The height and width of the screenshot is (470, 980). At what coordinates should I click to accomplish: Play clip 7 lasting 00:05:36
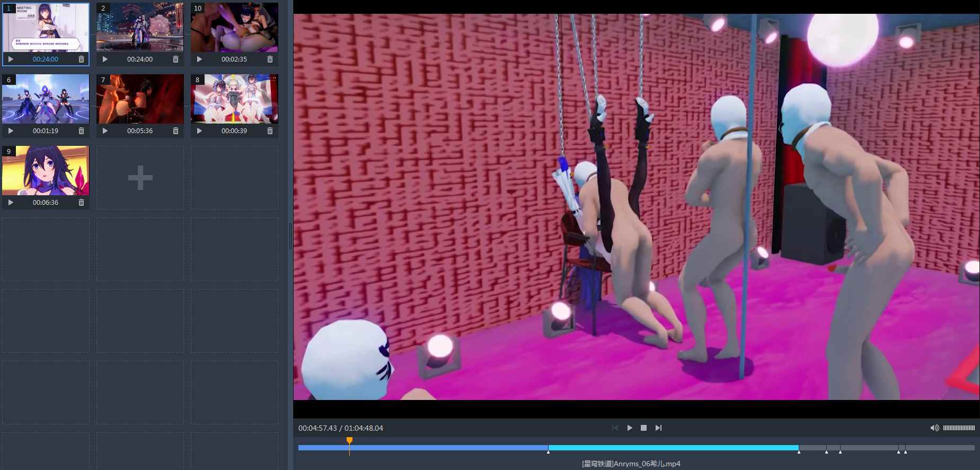(105, 131)
